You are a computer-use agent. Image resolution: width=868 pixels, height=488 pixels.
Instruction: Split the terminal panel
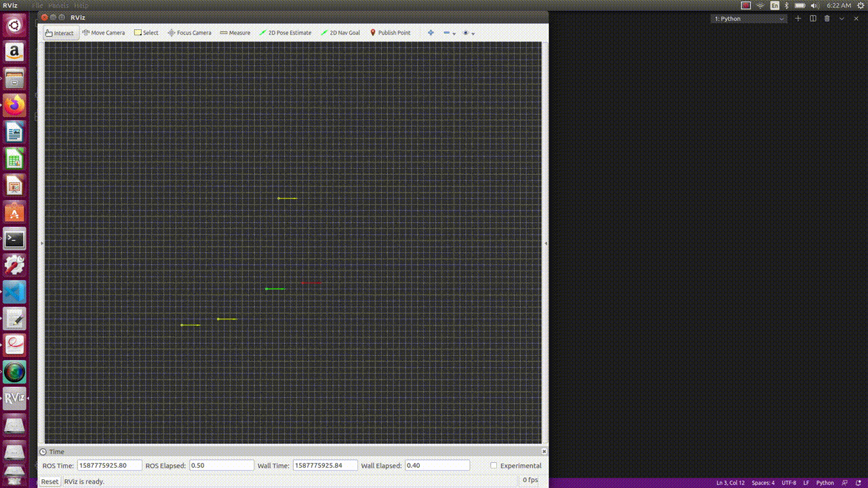[x=813, y=18]
